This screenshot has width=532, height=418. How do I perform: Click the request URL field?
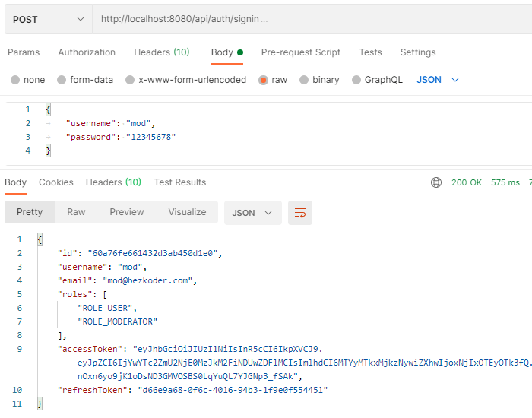312,19
